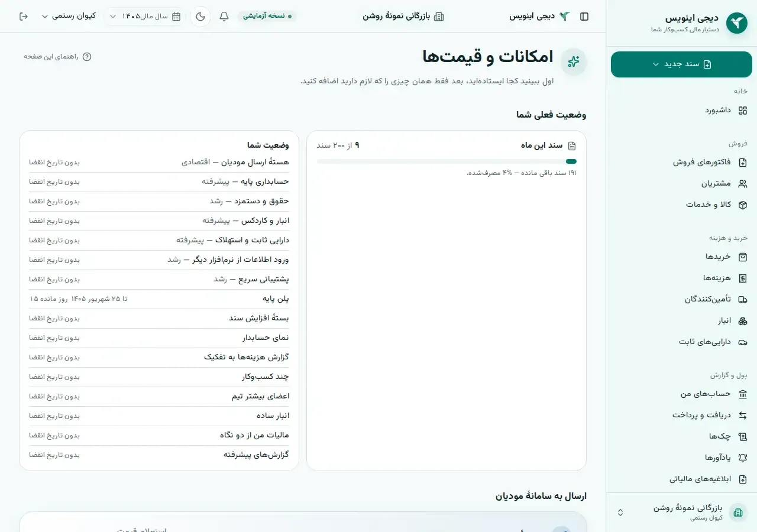The width and height of the screenshot is (757, 532).
Task: Click the حساب‌های من bank icon
Action: click(743, 394)
